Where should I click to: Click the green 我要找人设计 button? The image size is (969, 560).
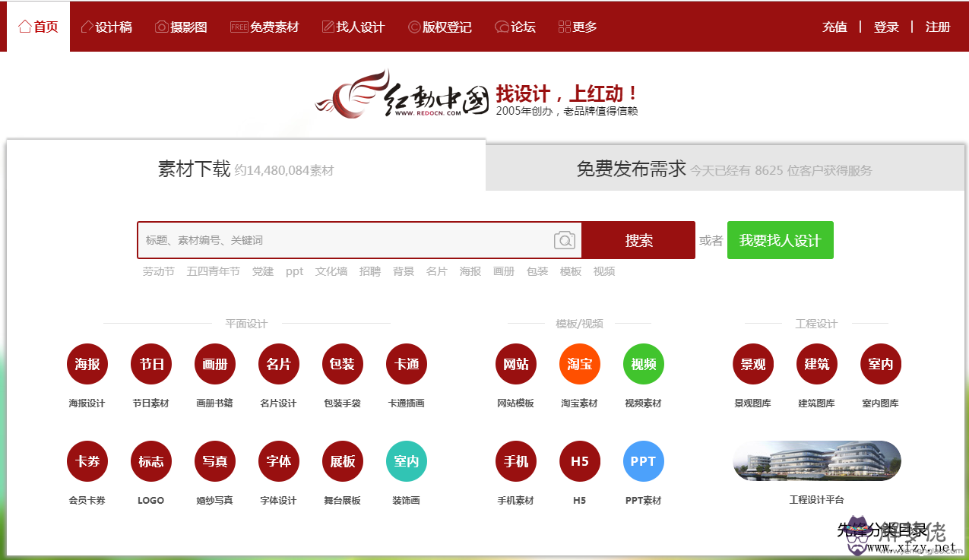click(781, 240)
